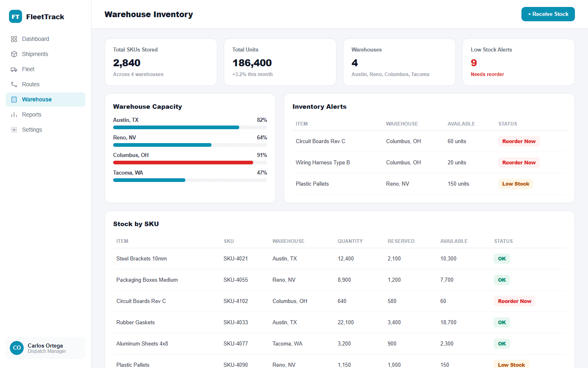
Task: Click SKU-4033 cell
Action: click(x=236, y=322)
